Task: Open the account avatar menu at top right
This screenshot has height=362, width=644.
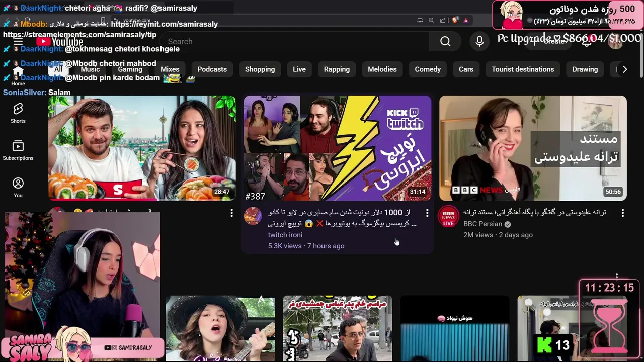Action: click(615, 42)
